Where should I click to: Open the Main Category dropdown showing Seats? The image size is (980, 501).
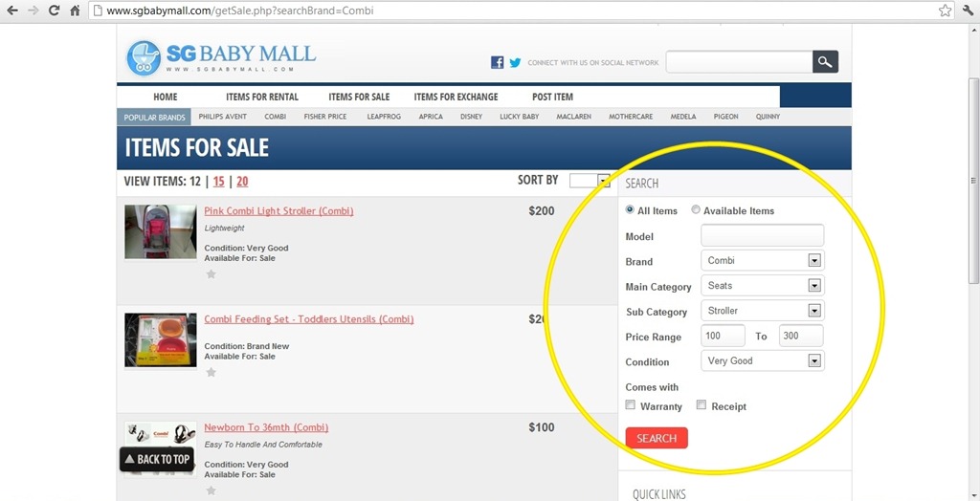tap(763, 286)
